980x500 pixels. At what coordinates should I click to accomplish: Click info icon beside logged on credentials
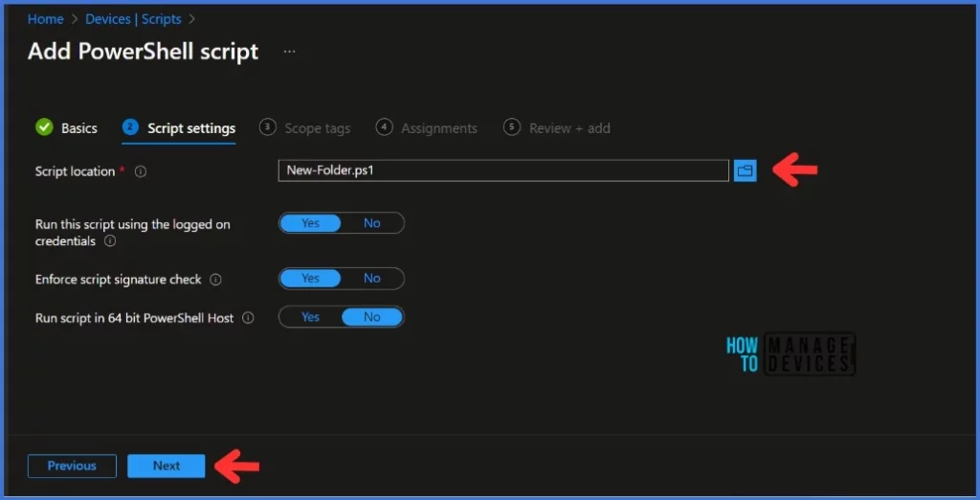click(x=110, y=241)
